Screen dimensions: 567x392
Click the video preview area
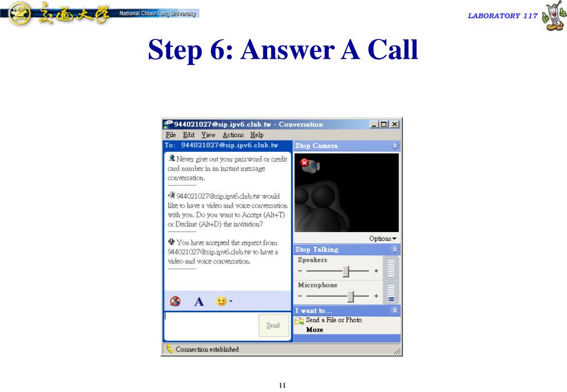[x=347, y=193]
